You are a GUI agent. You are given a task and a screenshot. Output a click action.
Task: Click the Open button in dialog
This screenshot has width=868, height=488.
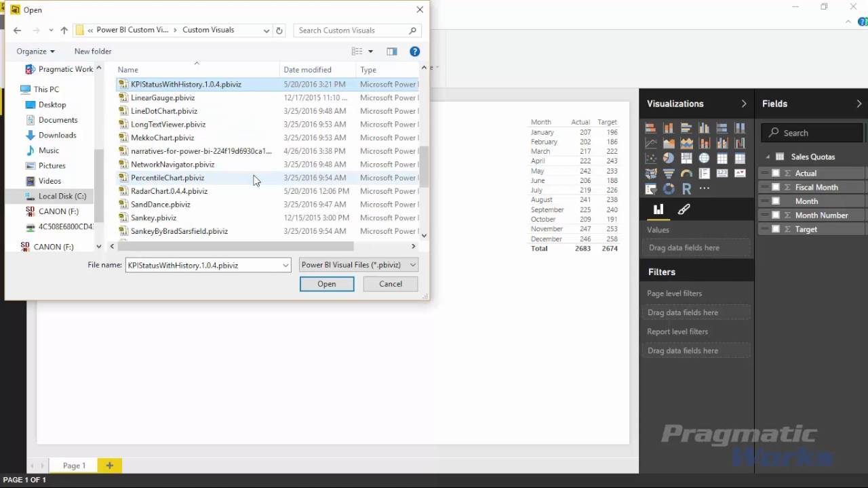pos(327,284)
